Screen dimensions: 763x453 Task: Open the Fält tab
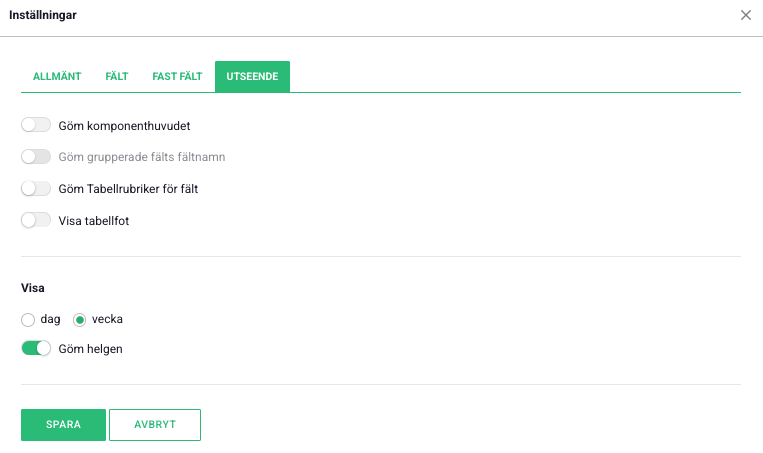tap(117, 77)
